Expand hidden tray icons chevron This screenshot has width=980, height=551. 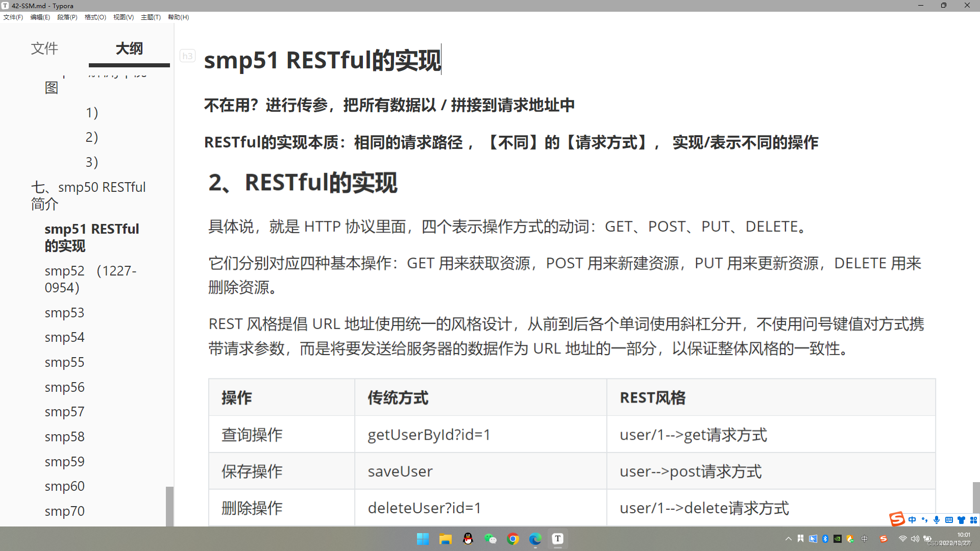click(789, 538)
